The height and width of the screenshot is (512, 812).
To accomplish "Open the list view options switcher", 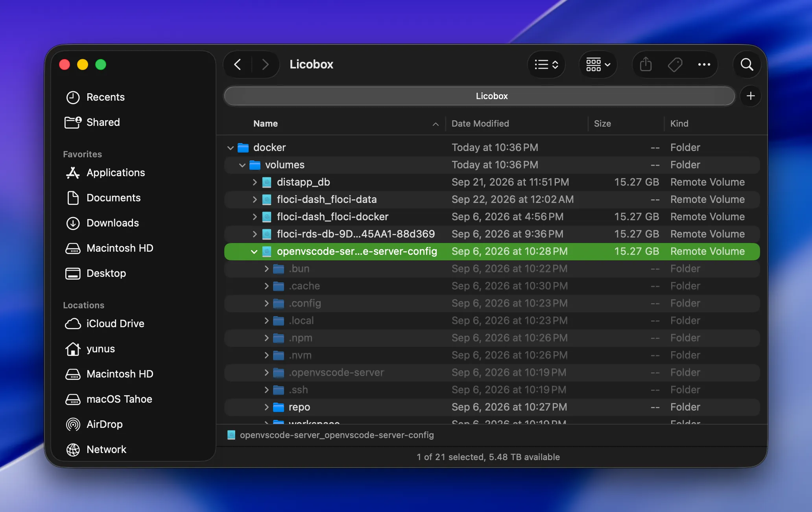I will point(546,64).
